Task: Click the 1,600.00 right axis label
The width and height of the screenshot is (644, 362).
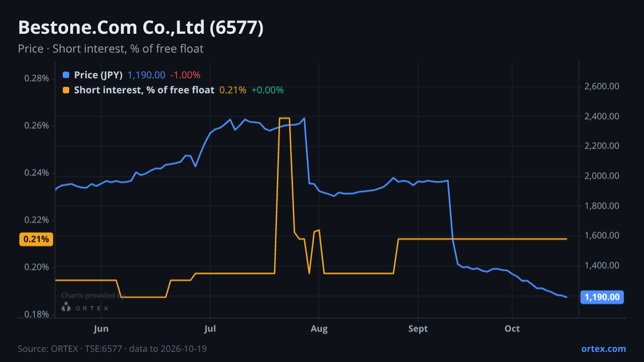Action: (603, 235)
